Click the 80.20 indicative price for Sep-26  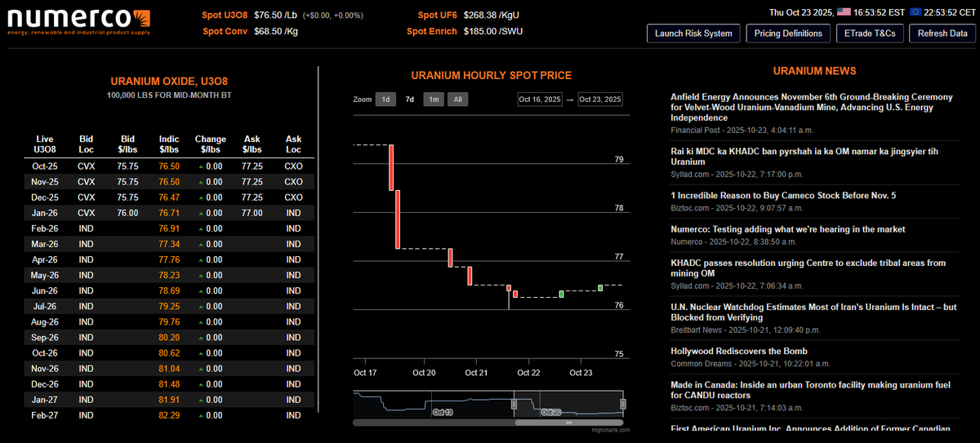point(169,337)
